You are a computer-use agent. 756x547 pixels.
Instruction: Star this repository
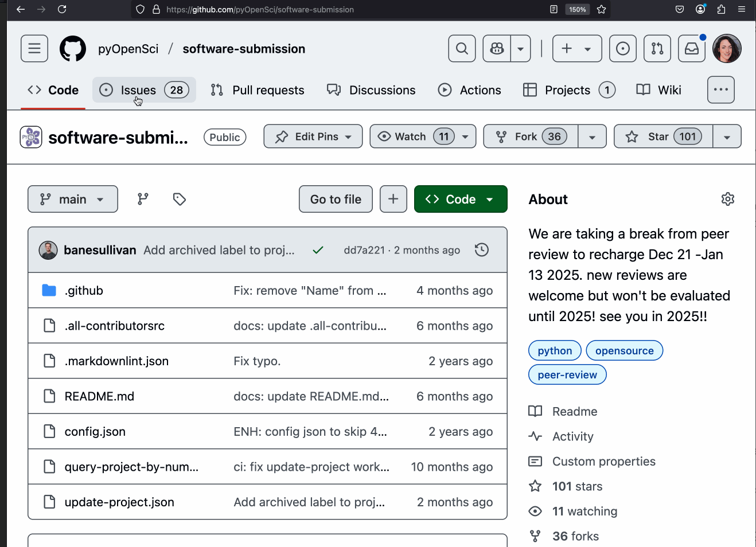tap(664, 136)
